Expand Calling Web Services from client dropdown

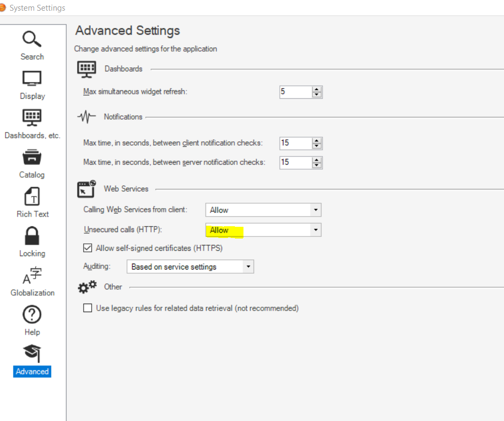point(316,210)
